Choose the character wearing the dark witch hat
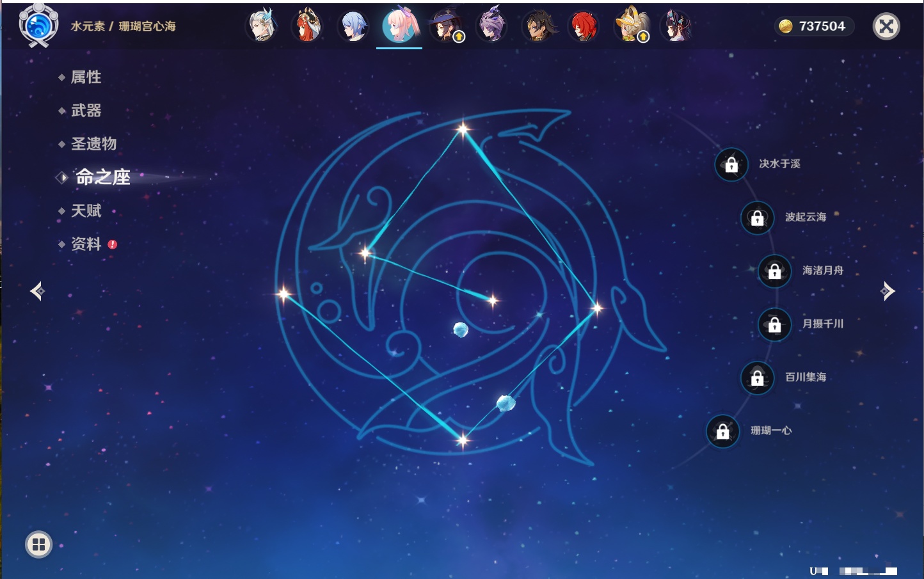The height and width of the screenshot is (579, 924). [x=446, y=26]
